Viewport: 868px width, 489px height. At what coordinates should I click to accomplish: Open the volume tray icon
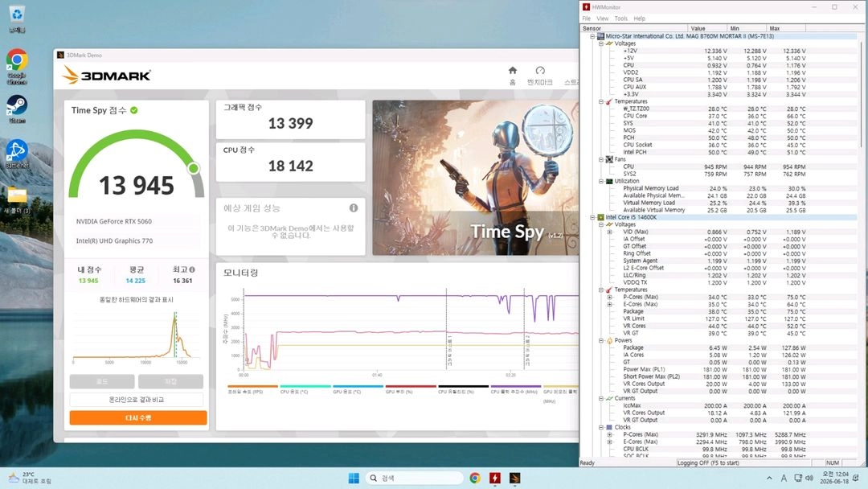tap(809, 478)
